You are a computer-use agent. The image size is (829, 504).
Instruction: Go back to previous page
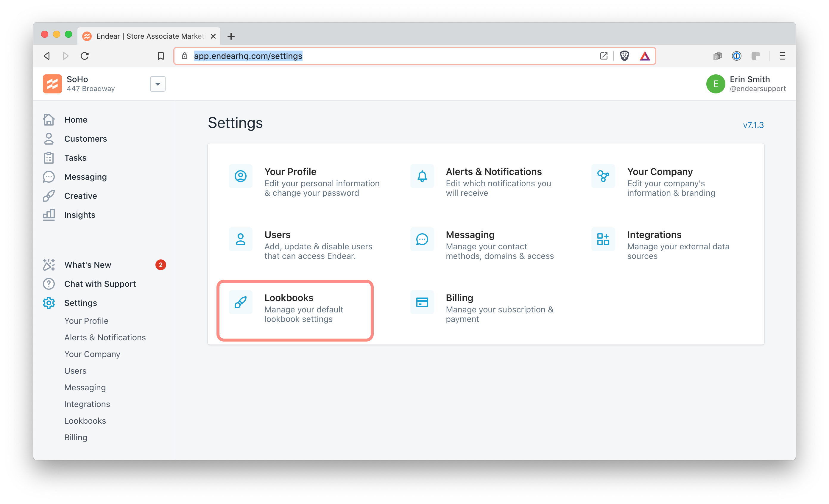coord(47,56)
